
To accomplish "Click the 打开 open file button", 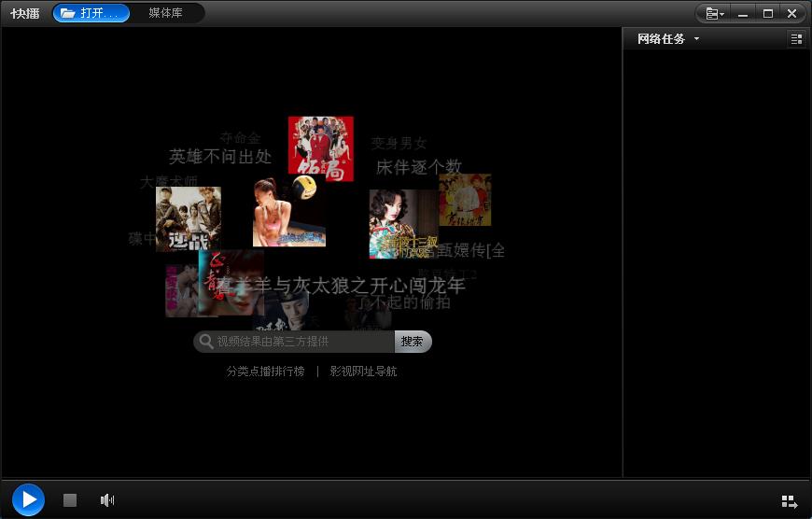I will 91,13.
